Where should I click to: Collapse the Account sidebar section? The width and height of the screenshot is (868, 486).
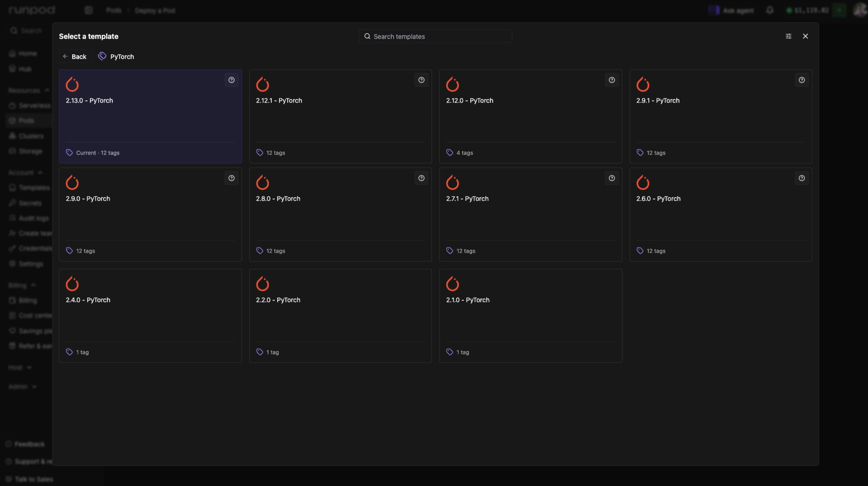[x=25, y=172]
